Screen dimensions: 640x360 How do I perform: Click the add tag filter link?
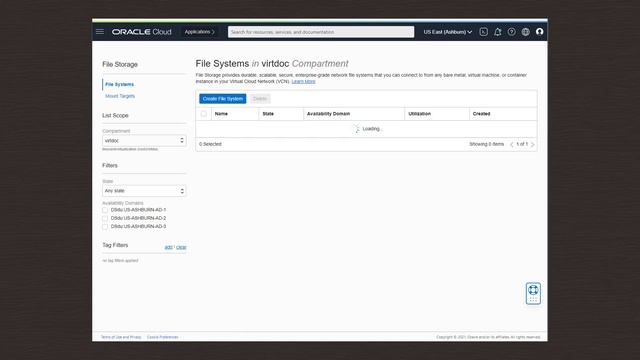(x=168, y=247)
